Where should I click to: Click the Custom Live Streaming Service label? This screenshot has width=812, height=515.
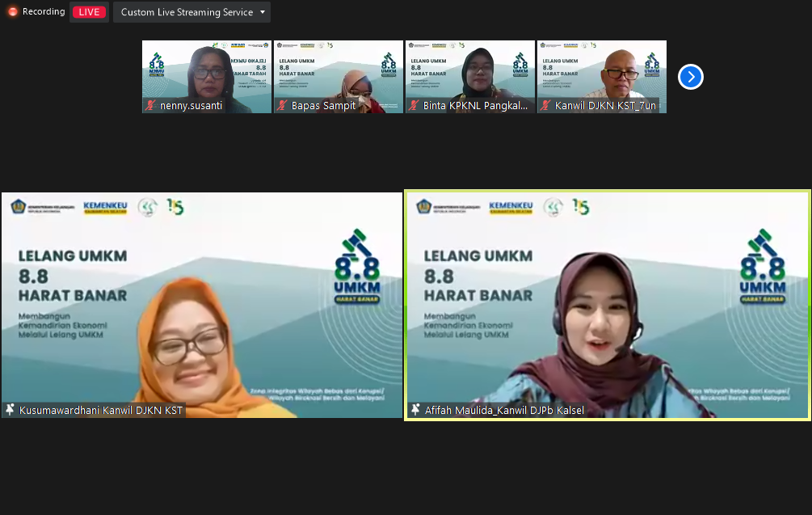(186, 12)
